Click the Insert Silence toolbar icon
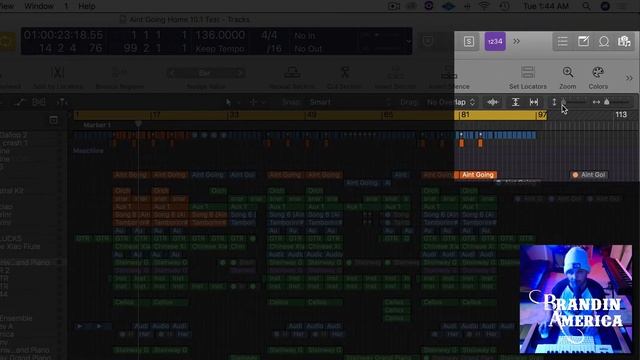 (449, 73)
